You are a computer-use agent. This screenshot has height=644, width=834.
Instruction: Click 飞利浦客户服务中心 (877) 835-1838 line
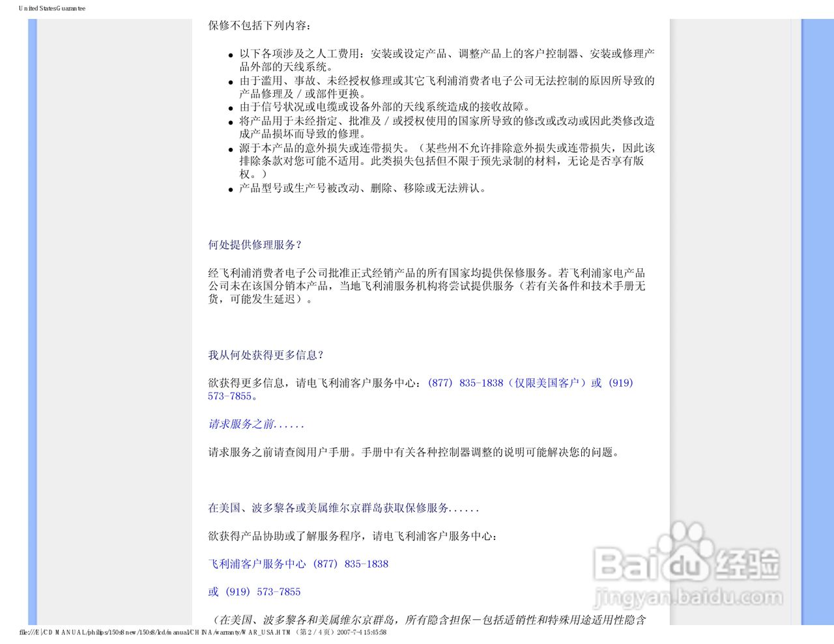tap(298, 564)
